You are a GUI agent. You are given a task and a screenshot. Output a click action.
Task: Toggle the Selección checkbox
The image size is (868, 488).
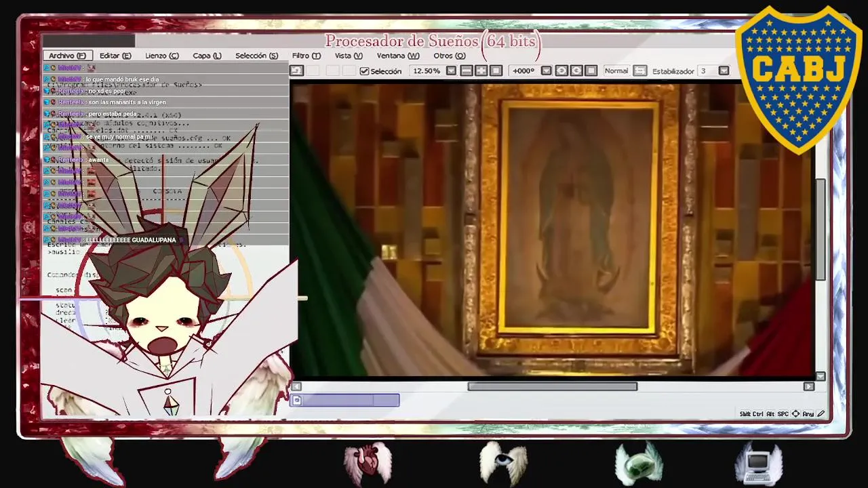click(365, 70)
